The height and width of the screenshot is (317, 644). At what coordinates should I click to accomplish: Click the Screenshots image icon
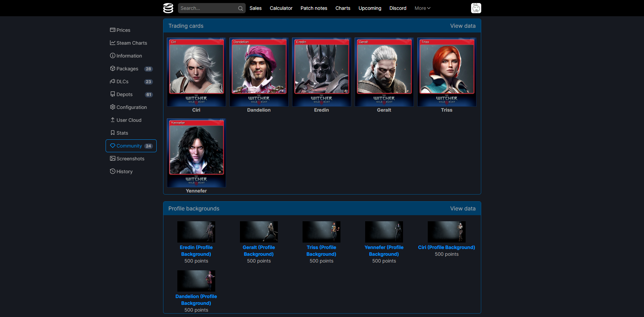113,158
